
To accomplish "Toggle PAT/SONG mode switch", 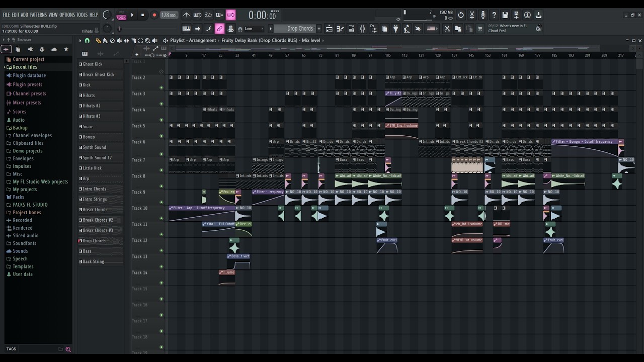I will pyautogui.click(x=121, y=15).
